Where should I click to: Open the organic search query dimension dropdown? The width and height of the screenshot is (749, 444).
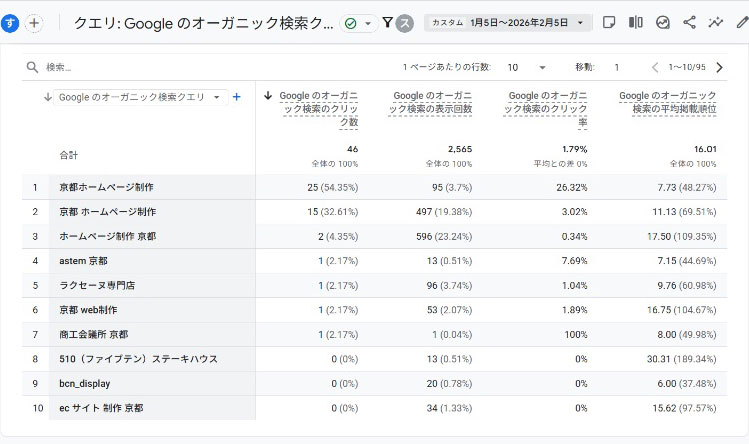[140, 97]
